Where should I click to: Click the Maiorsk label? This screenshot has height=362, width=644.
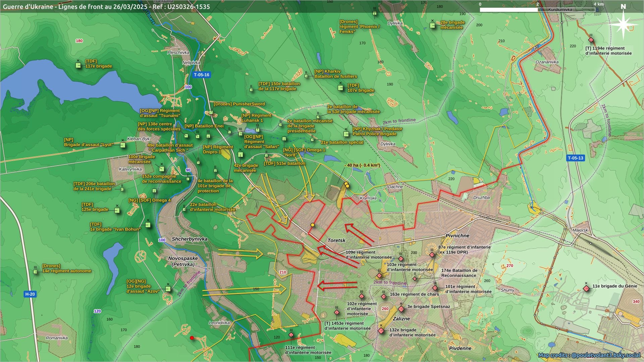click(x=580, y=230)
